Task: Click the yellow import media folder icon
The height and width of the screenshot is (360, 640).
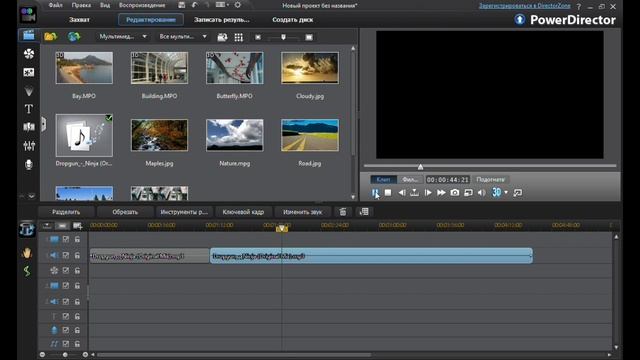Action: coord(51,37)
